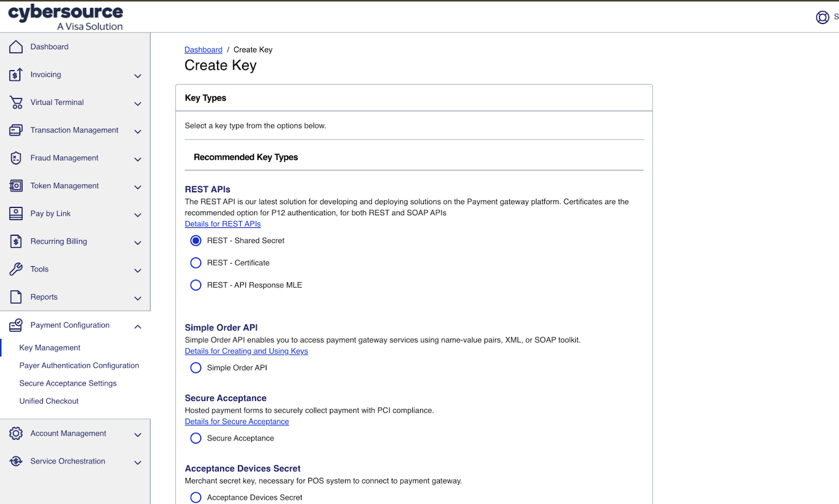Click the Dashboard breadcrumb link

pyautogui.click(x=203, y=50)
